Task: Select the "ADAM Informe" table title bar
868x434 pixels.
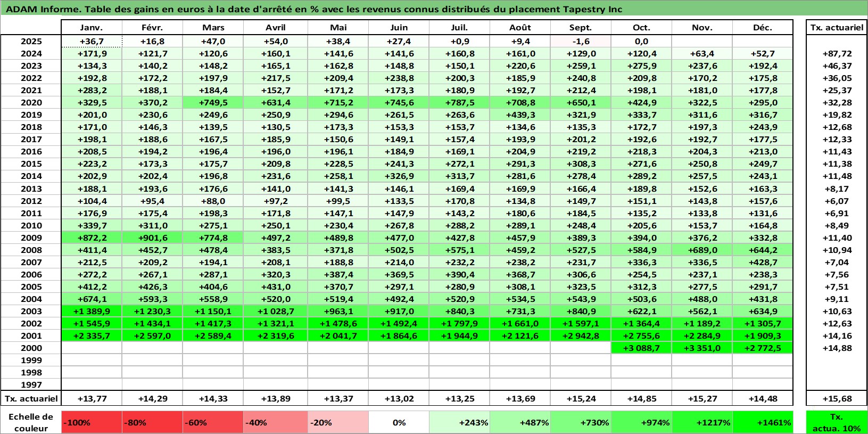Action: click(x=434, y=9)
